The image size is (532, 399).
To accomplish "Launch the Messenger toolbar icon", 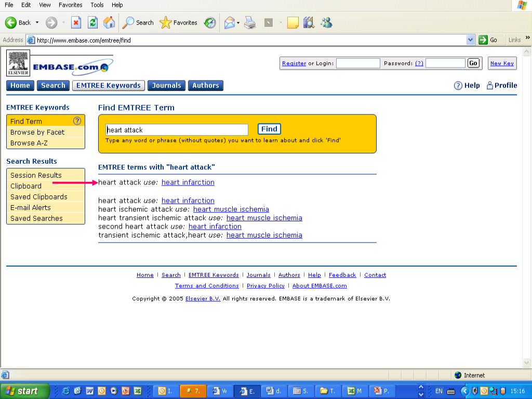I will point(326,23).
